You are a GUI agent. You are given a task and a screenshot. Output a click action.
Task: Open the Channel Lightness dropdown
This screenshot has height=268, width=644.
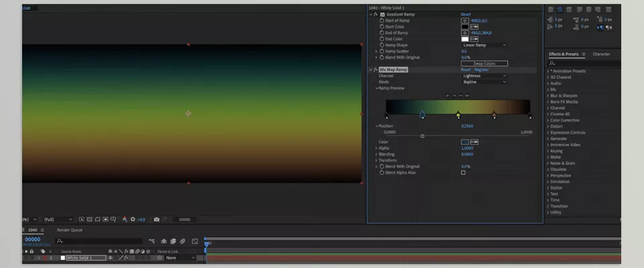[x=484, y=76]
